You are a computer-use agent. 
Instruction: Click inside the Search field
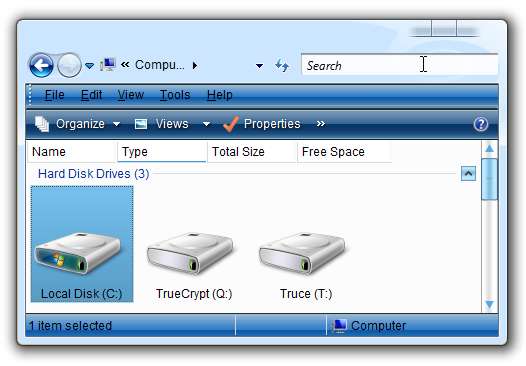tap(399, 65)
